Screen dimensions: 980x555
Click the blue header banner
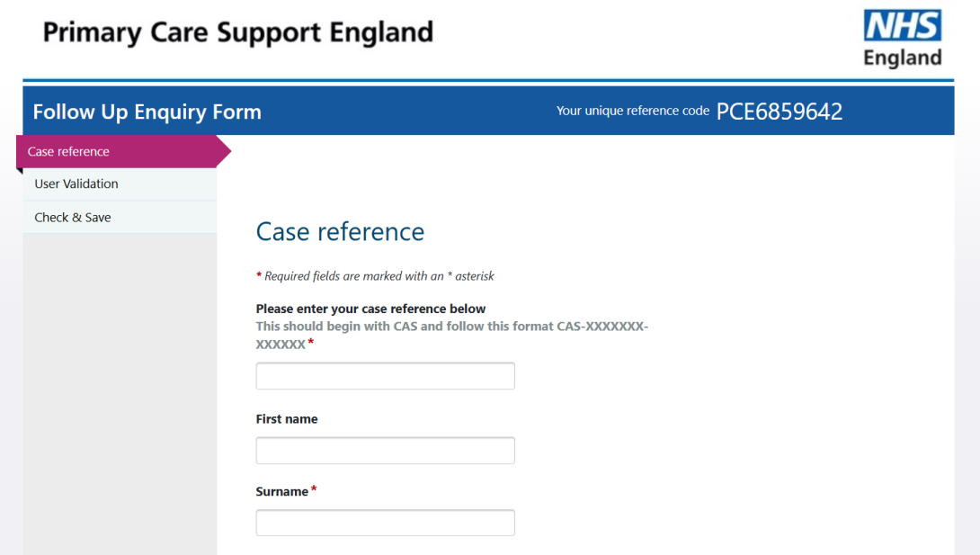(x=450, y=111)
